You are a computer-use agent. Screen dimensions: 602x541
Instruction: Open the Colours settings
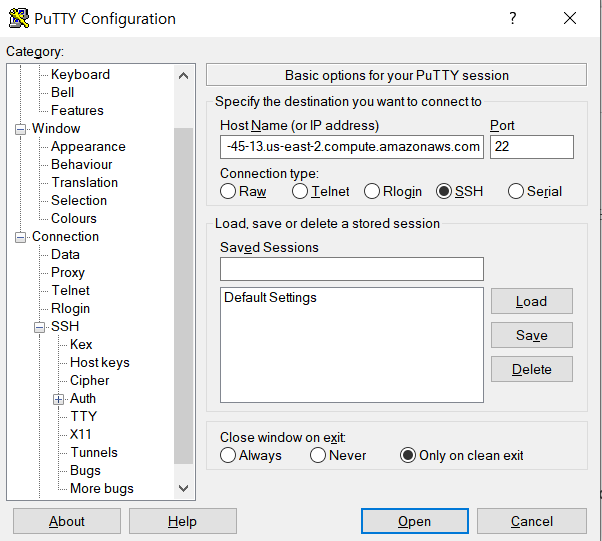click(x=74, y=218)
